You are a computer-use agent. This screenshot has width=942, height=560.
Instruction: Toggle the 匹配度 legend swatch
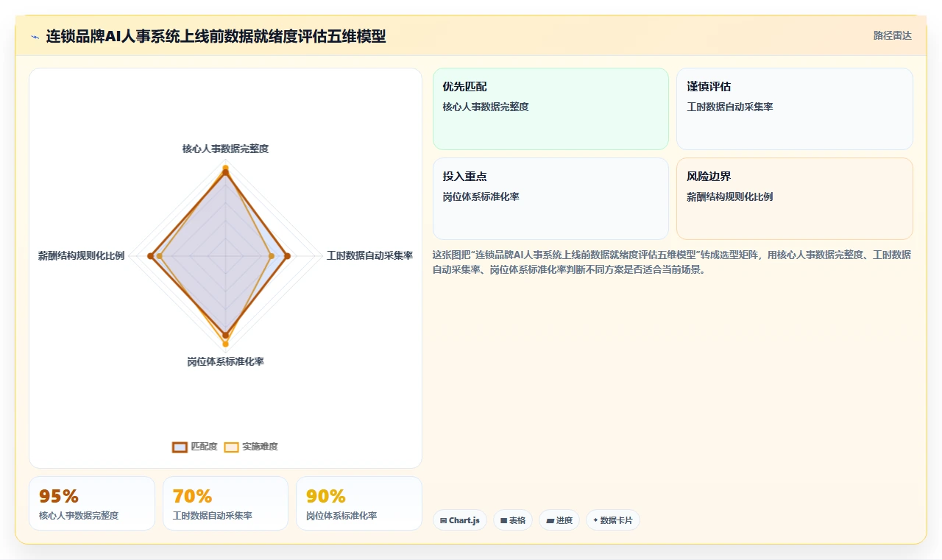[x=180, y=447]
